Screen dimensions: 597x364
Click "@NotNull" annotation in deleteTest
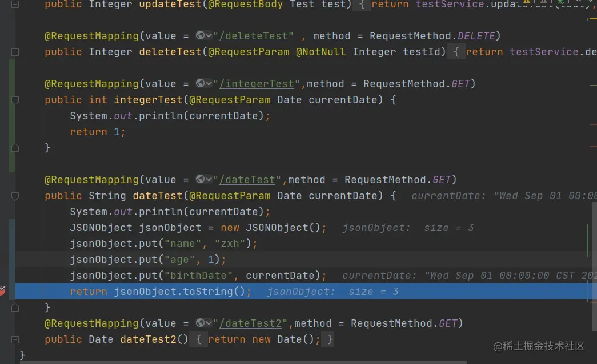(x=321, y=52)
